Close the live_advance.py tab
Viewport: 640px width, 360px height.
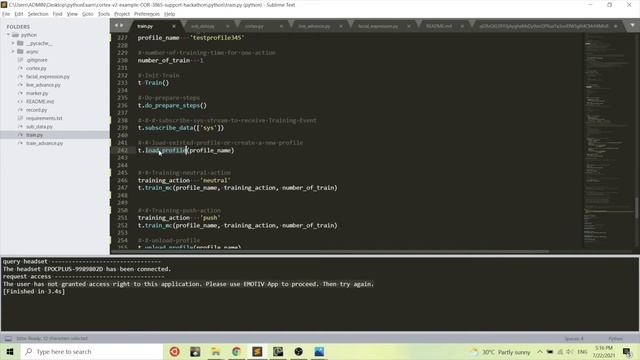point(341,26)
